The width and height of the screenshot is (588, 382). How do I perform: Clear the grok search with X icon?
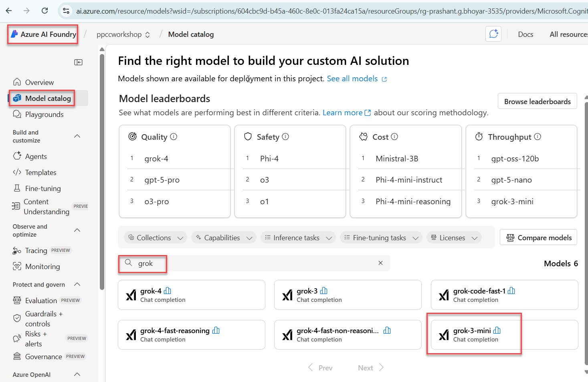(x=380, y=263)
